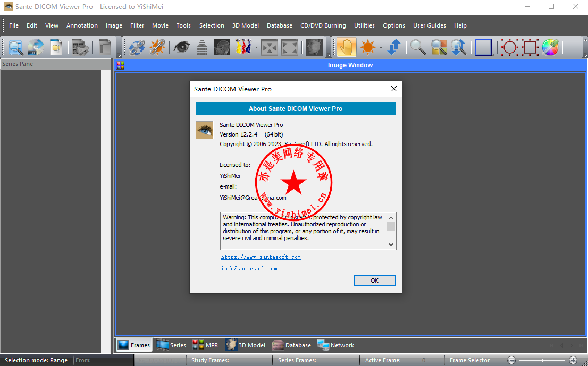The height and width of the screenshot is (366, 588).
Task: Click the 'Active Frame:' status entry
Action: tap(383, 360)
